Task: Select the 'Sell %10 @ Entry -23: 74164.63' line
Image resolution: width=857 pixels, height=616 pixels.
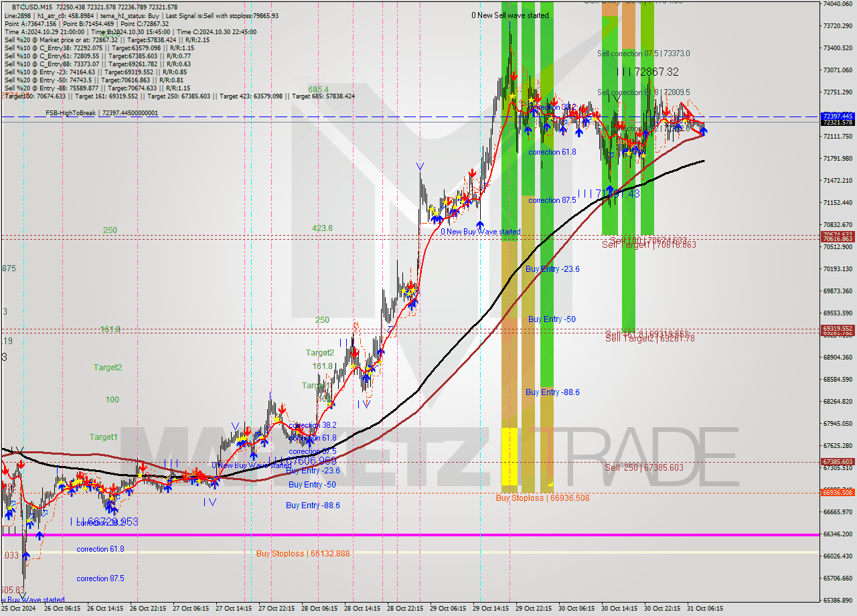Action: [x=96, y=72]
